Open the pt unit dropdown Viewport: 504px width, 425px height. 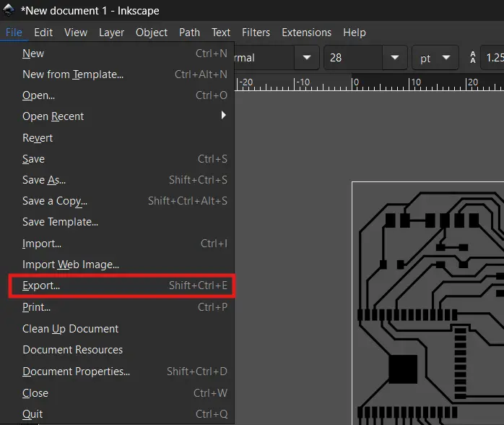[x=435, y=58]
